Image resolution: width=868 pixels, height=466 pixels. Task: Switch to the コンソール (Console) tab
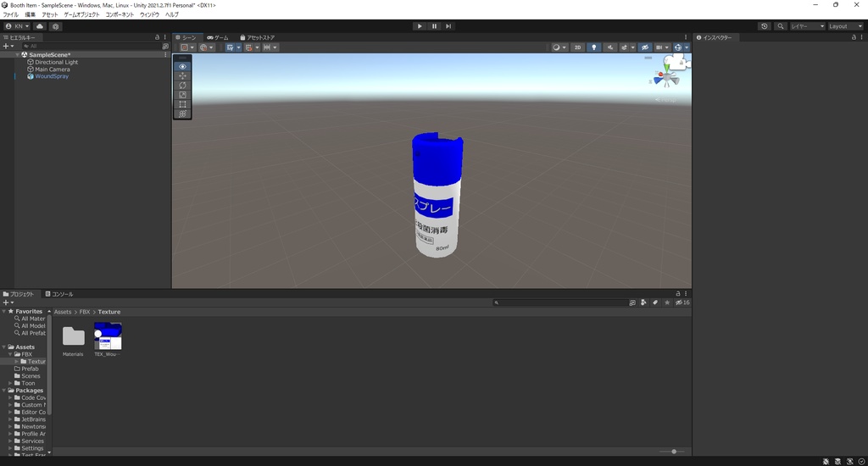(59, 294)
